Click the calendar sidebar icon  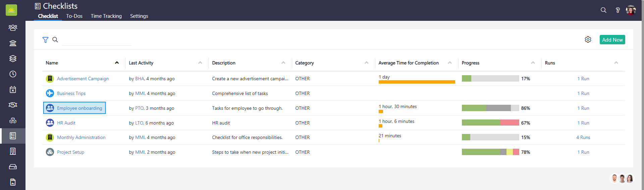tap(13, 89)
